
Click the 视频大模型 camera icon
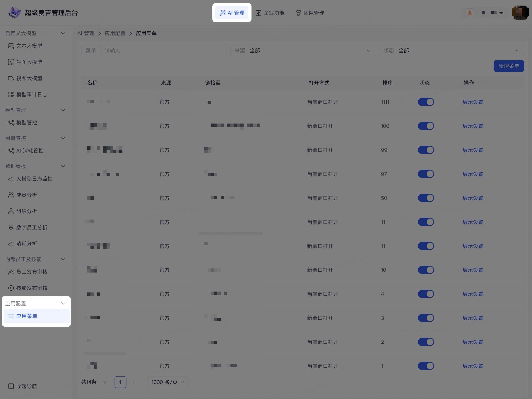coord(11,78)
